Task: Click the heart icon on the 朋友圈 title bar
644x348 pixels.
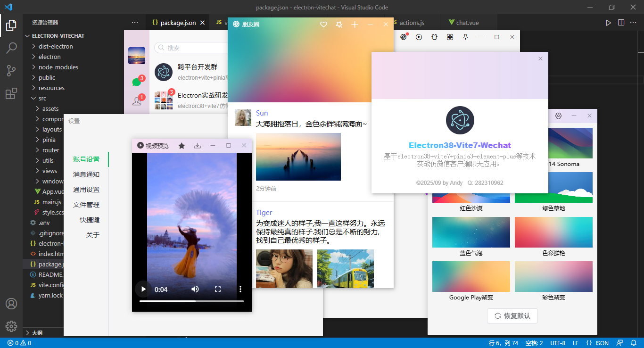Action: coord(323,24)
